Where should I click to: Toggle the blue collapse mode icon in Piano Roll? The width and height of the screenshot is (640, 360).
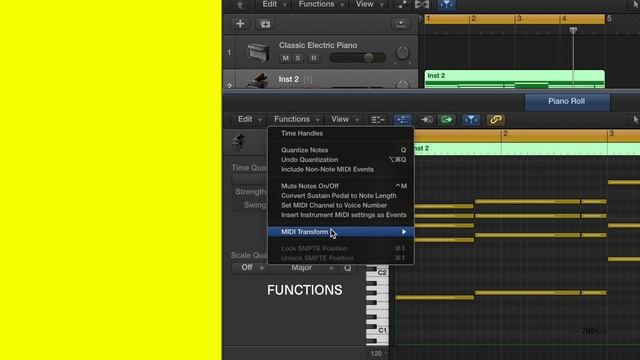tap(402, 120)
